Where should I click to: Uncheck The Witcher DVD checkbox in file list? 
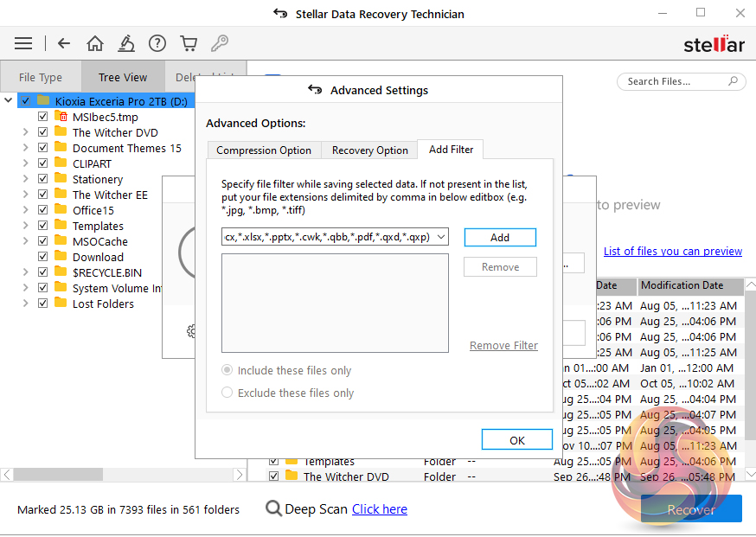[273, 476]
